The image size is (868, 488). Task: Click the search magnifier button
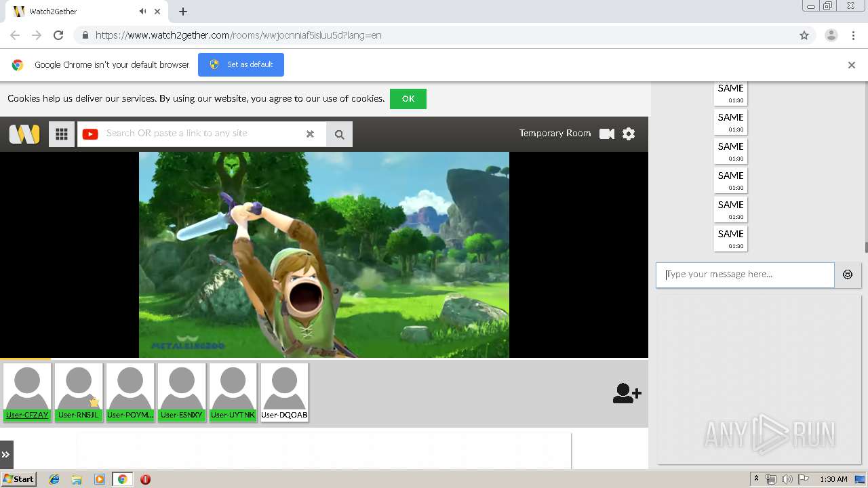[x=340, y=134]
